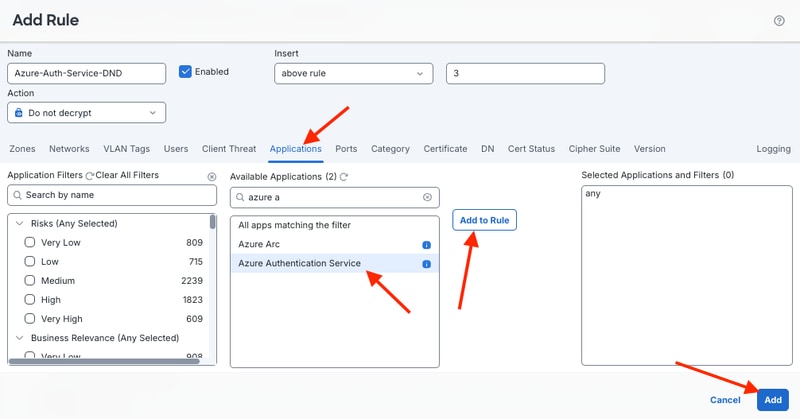Switch to the VLAN Tags tab
The height and width of the screenshot is (419, 800).
tap(127, 149)
